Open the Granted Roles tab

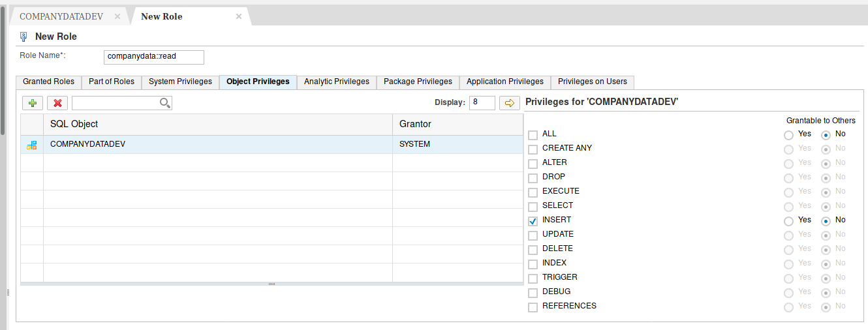click(x=48, y=82)
